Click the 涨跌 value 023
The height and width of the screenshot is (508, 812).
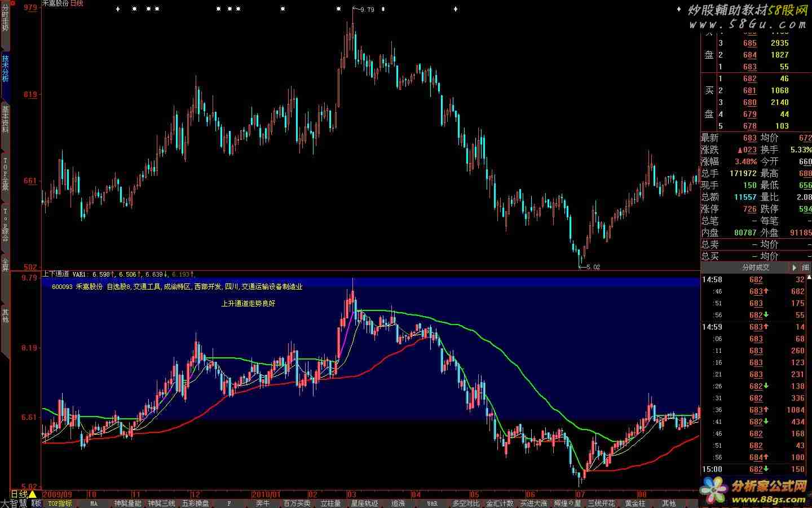(x=747, y=150)
